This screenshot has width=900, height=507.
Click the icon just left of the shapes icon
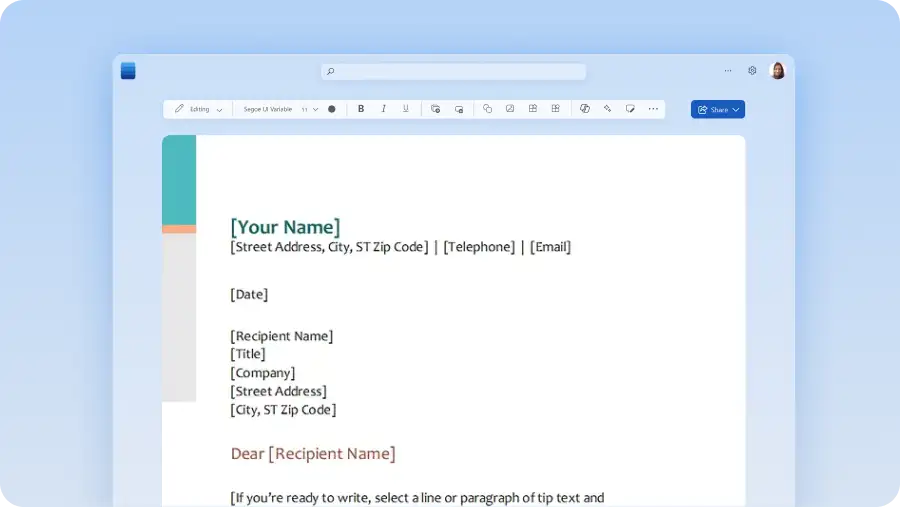tap(459, 109)
